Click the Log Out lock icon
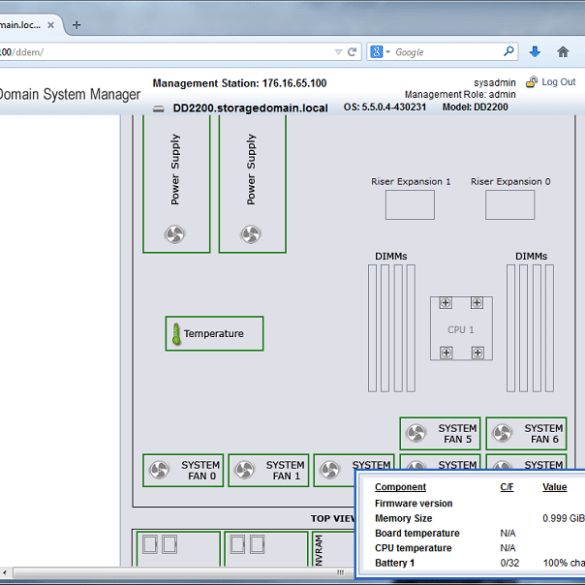585x585 pixels. [x=532, y=82]
